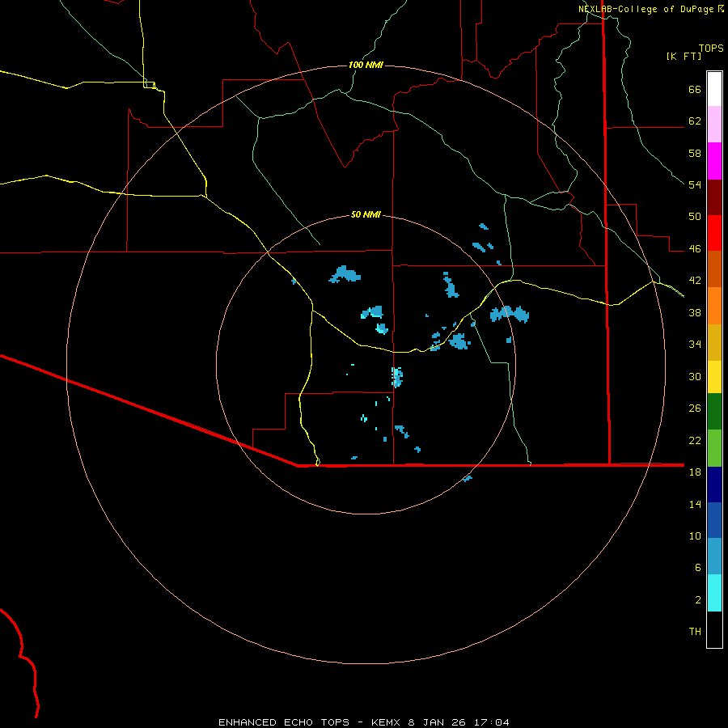Click the black TH threshold swatch

[714, 629]
